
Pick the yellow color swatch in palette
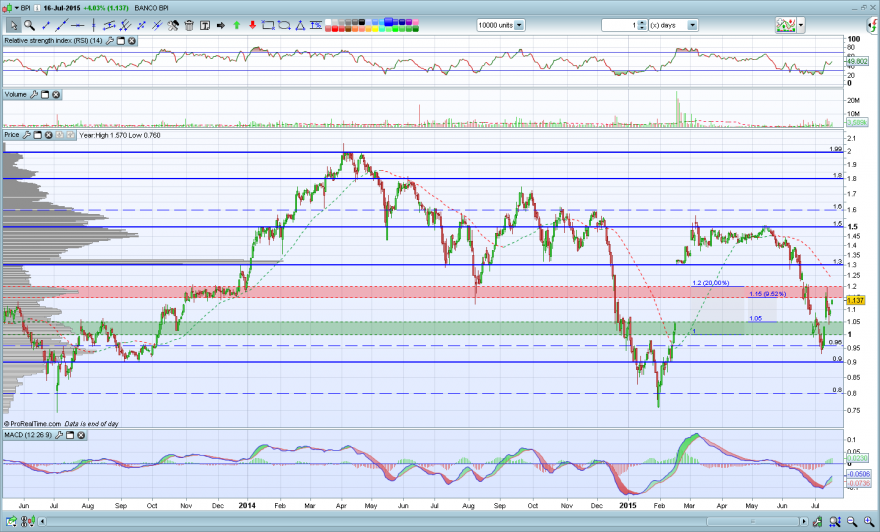click(x=375, y=29)
